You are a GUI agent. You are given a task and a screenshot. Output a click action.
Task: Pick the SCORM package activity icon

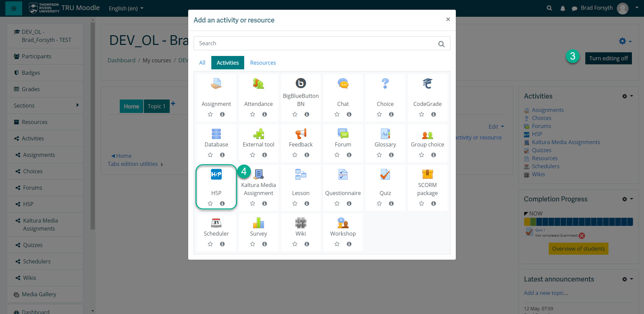point(427,174)
